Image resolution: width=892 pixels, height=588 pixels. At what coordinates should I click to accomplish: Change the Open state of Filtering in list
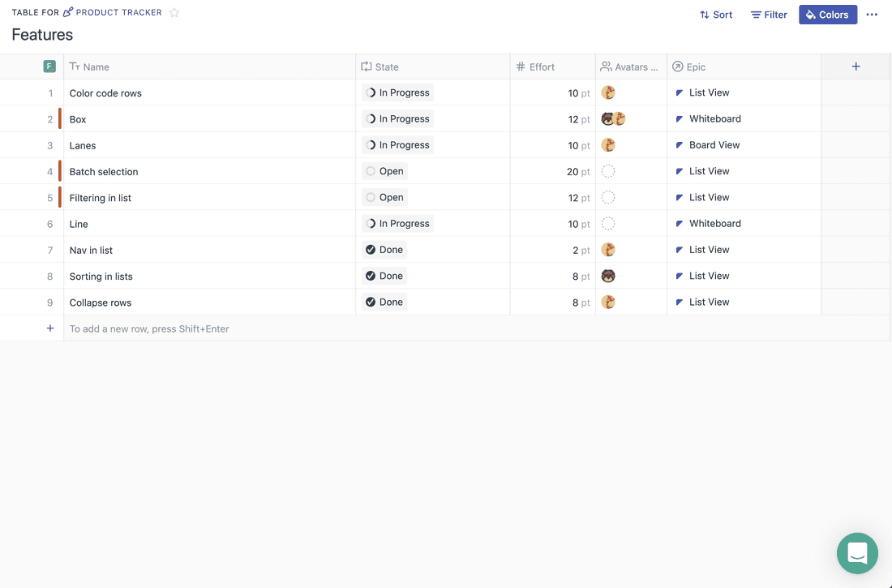tap(384, 198)
